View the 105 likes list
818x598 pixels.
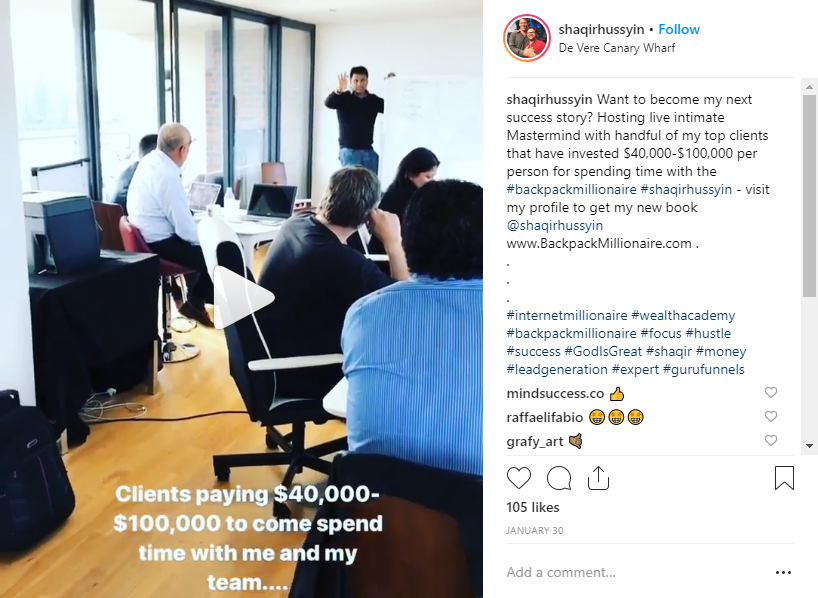coord(533,507)
